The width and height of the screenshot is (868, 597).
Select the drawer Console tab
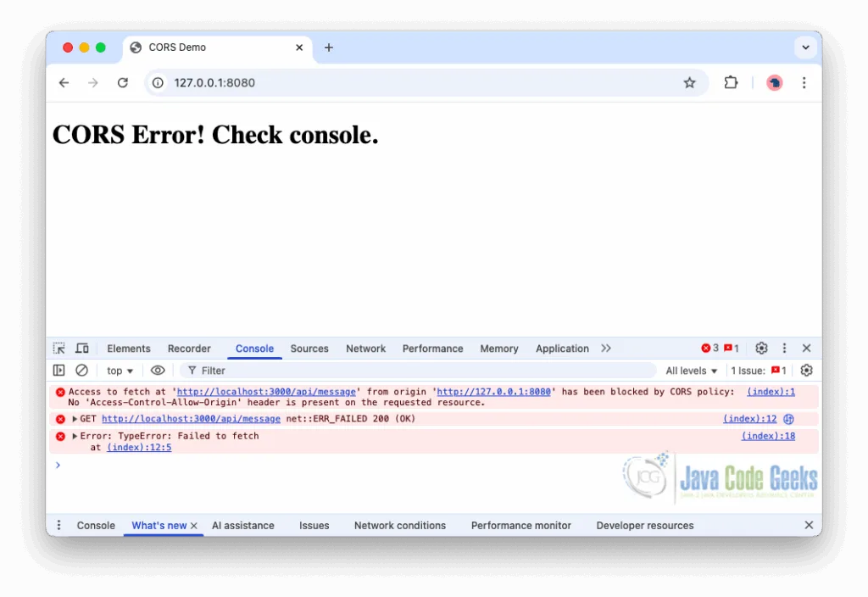(96, 526)
